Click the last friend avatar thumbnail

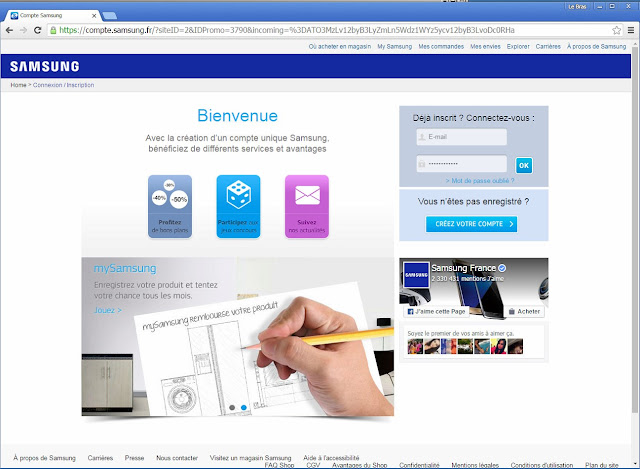coord(516,347)
